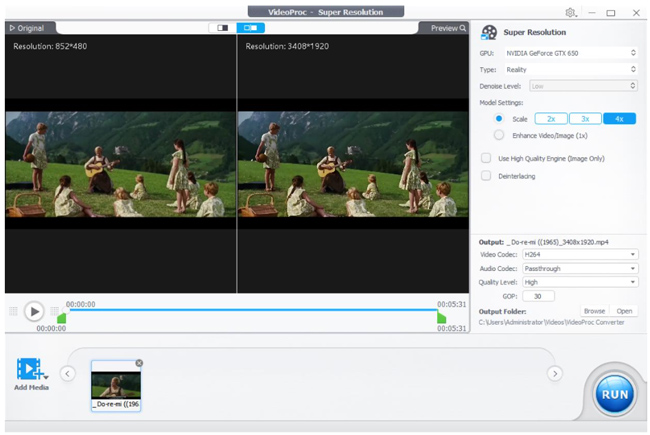Image resolution: width=650 pixels, height=435 pixels.
Task: Open Video Codec dropdown H264
Action: tap(580, 254)
